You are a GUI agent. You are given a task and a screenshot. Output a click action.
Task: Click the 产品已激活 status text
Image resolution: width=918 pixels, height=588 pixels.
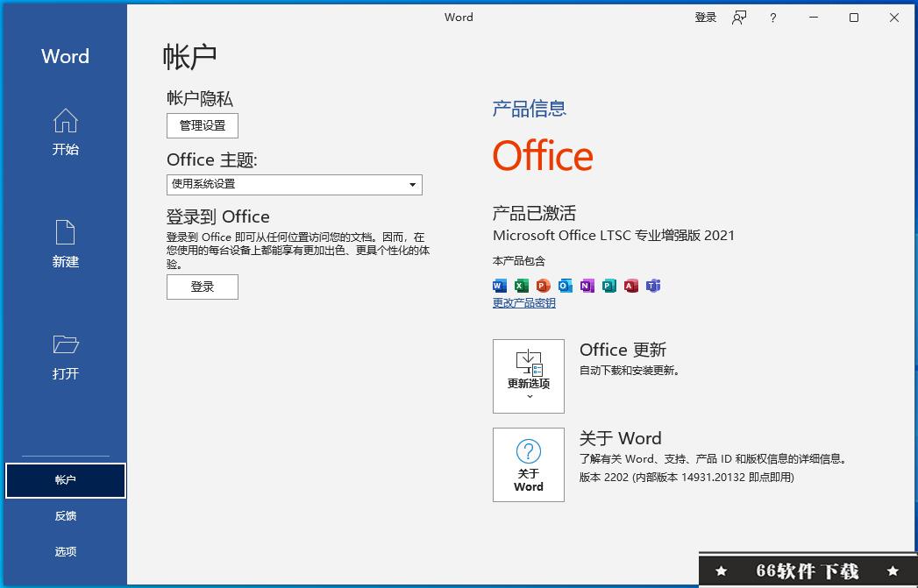click(535, 213)
